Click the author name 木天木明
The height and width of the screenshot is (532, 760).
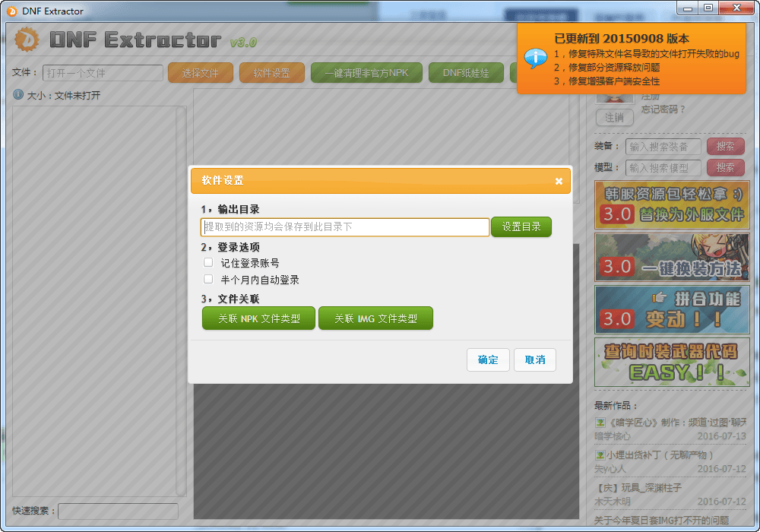613,502
